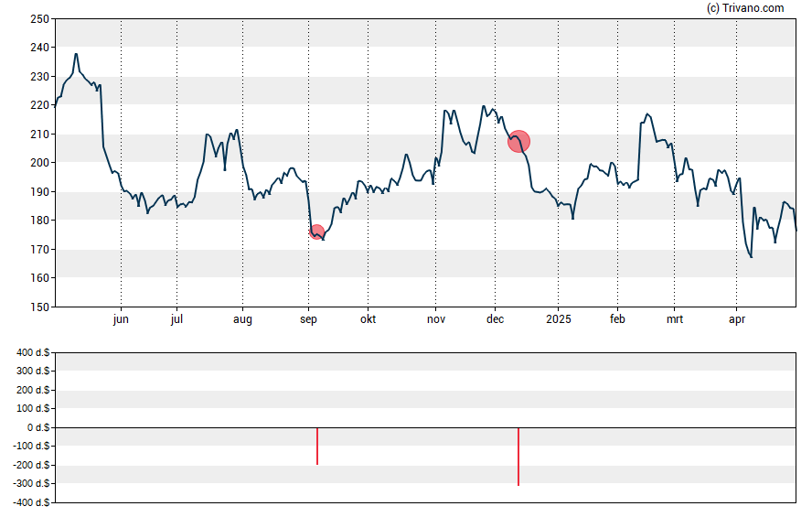
Task: Click the '300 d.$' axis label
Action: (33, 371)
